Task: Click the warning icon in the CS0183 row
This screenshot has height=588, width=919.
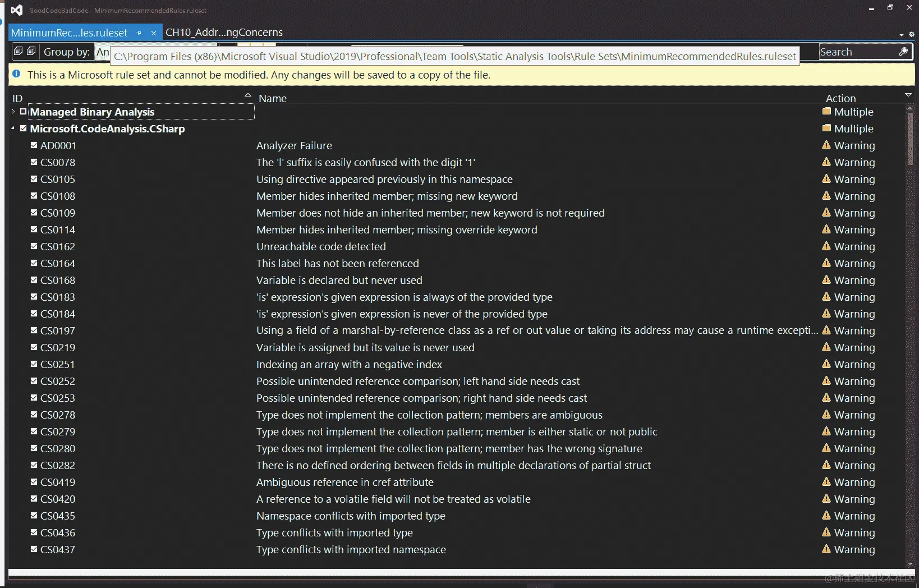Action: [x=826, y=296]
